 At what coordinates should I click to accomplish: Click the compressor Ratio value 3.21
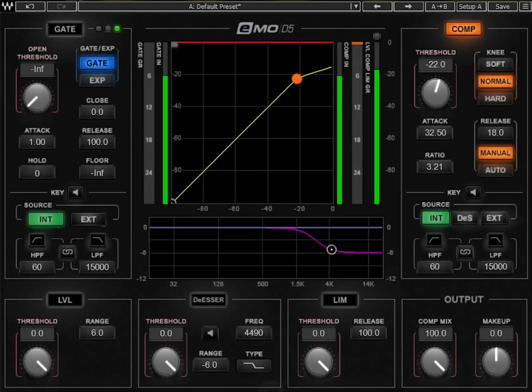coord(435,167)
